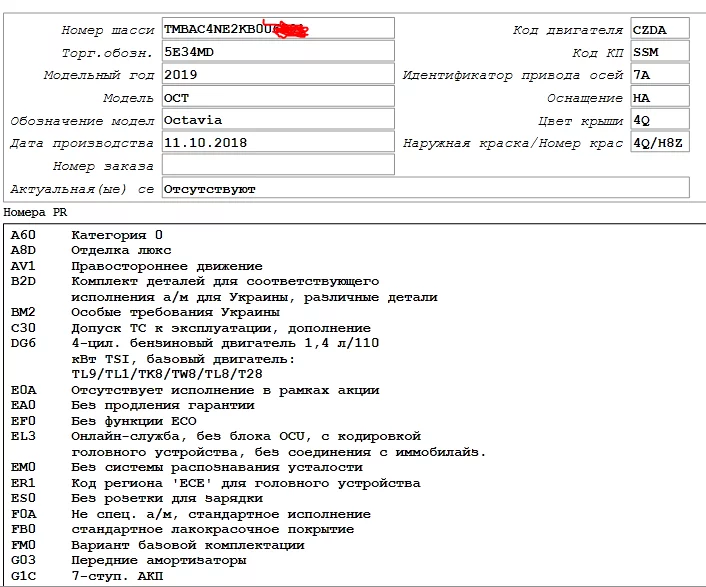Select the G1C 7-ступ. АКП row
This screenshot has width=706, height=587.
point(86,576)
